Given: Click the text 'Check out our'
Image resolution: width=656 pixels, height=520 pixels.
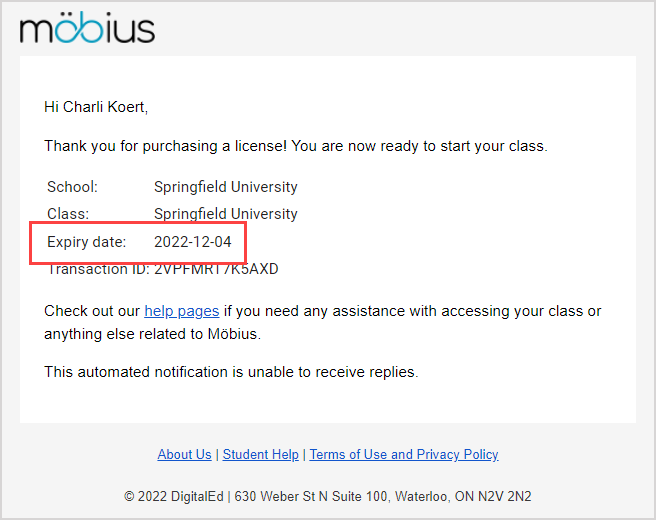Looking at the screenshot, I should (92, 311).
